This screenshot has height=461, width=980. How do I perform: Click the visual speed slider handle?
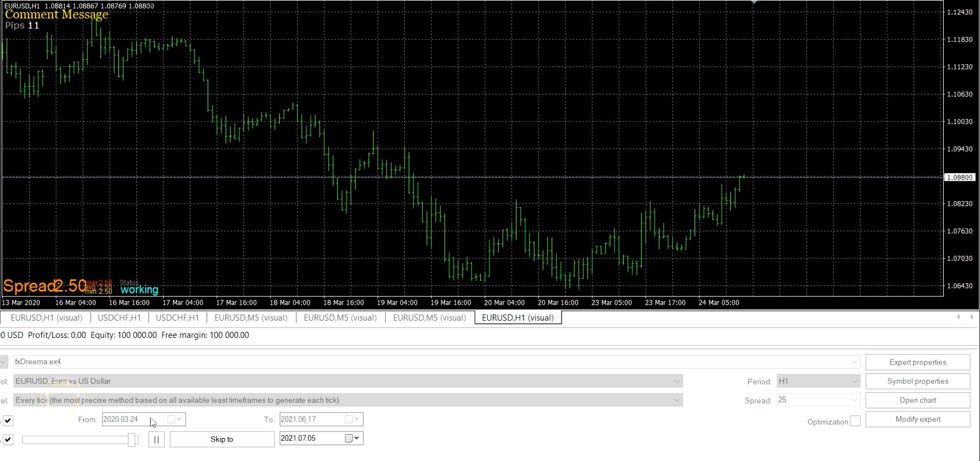click(132, 440)
